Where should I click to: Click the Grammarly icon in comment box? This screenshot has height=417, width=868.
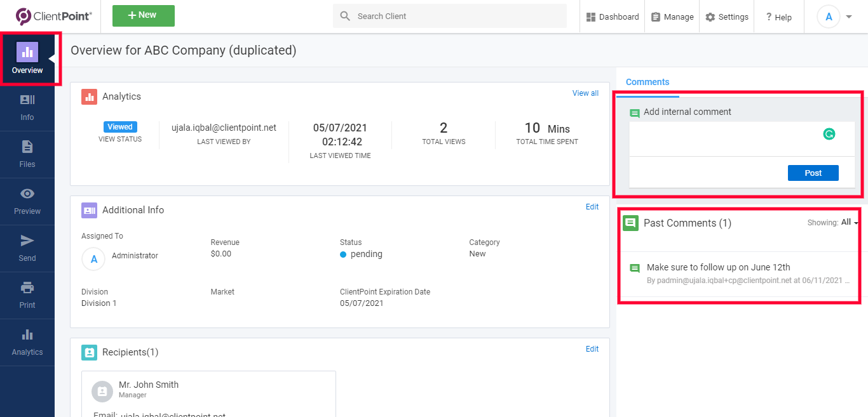[x=829, y=134]
